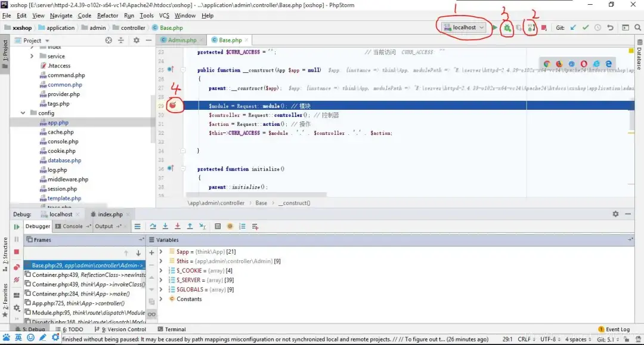This screenshot has height=345, width=644.
Task: Click the Step Into debugger icon
Action: [165, 226]
